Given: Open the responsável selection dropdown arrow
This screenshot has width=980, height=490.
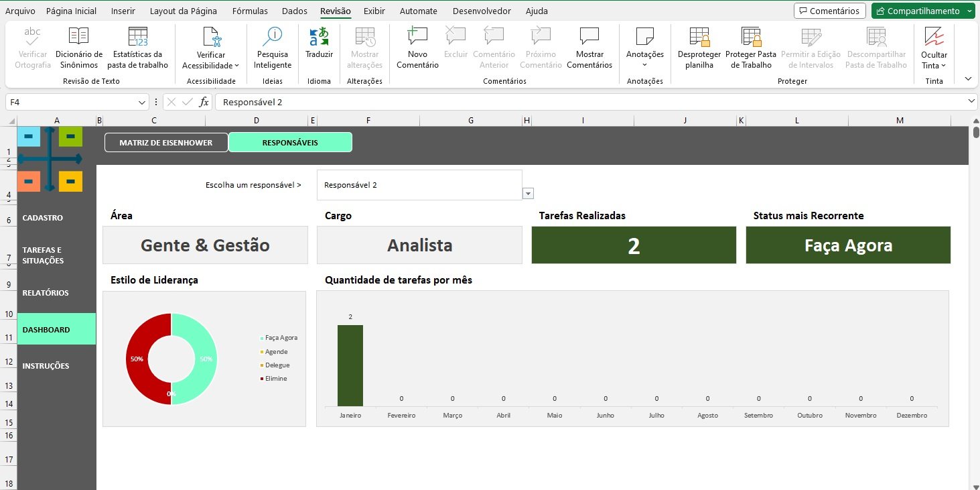Looking at the screenshot, I should pos(528,194).
